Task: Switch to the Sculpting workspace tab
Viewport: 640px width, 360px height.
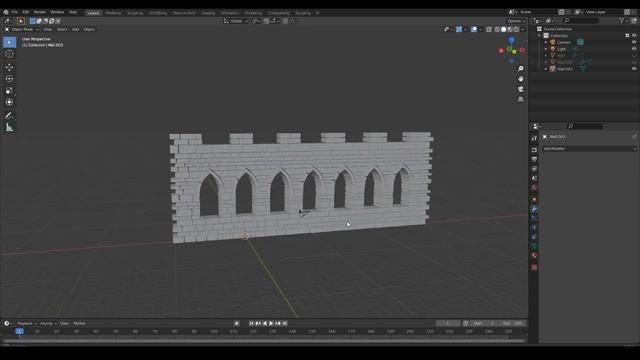Action: coord(135,13)
